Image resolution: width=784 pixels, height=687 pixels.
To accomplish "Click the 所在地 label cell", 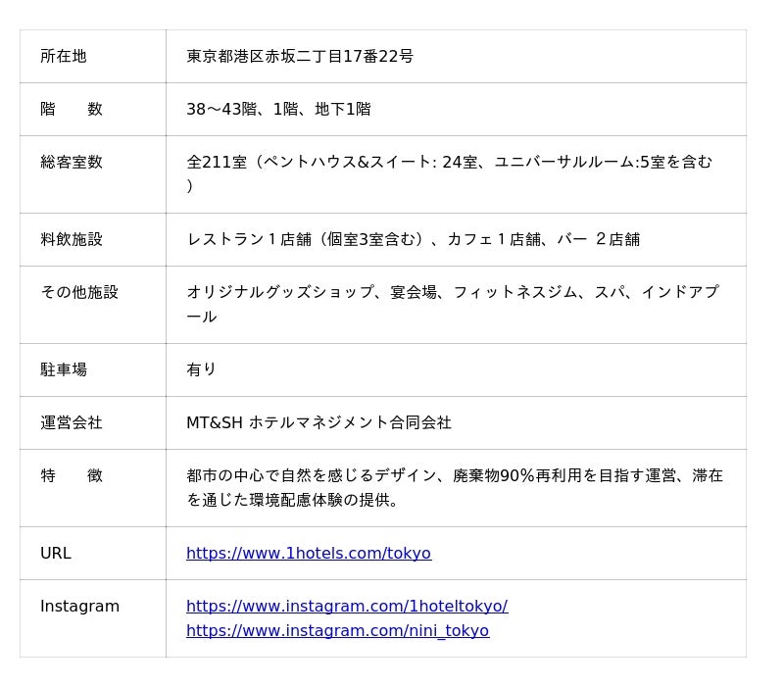I will pos(93,57).
